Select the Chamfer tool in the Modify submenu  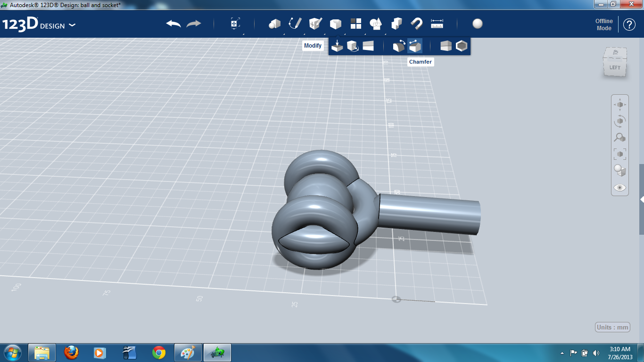pos(415,45)
